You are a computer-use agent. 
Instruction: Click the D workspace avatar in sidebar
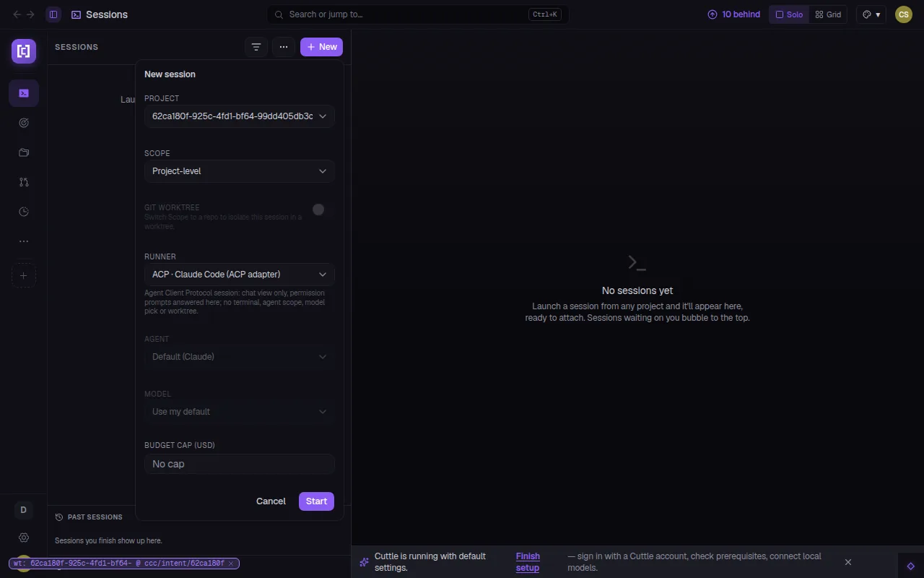click(x=23, y=510)
